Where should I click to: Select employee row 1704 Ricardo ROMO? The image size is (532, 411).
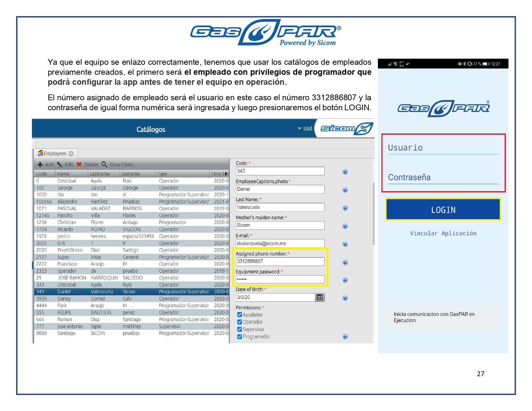132,230
